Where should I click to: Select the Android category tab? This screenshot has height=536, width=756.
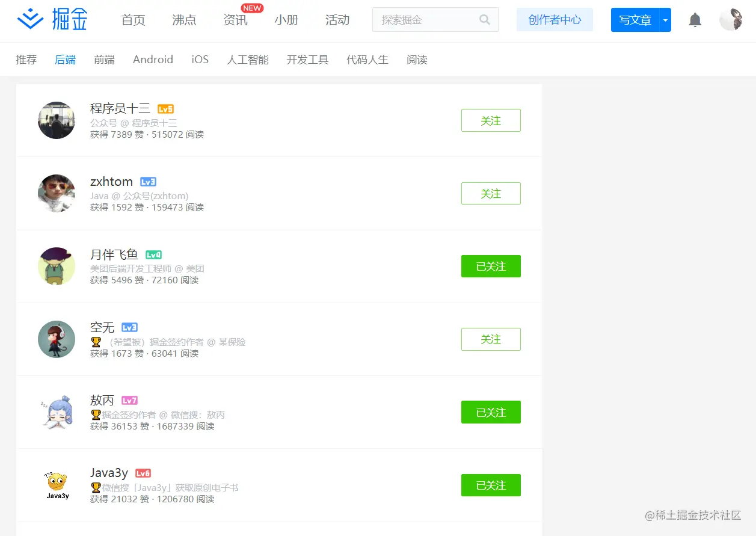tap(153, 60)
